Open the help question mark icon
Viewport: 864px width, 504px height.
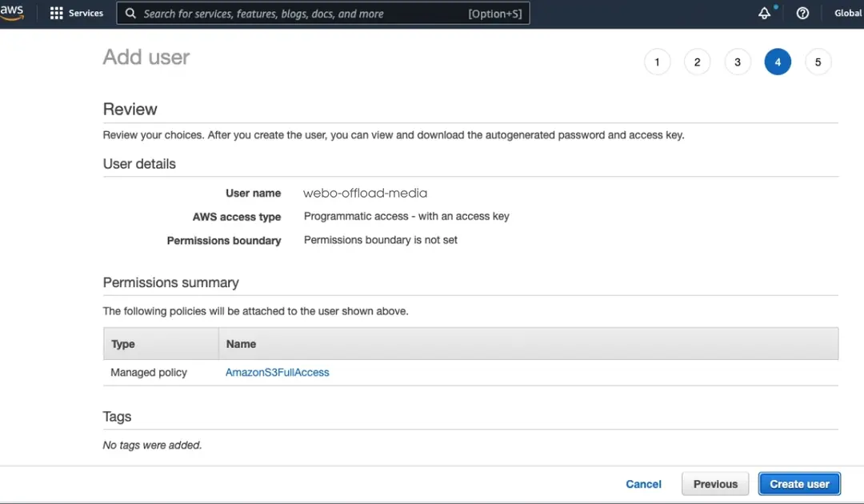(802, 14)
